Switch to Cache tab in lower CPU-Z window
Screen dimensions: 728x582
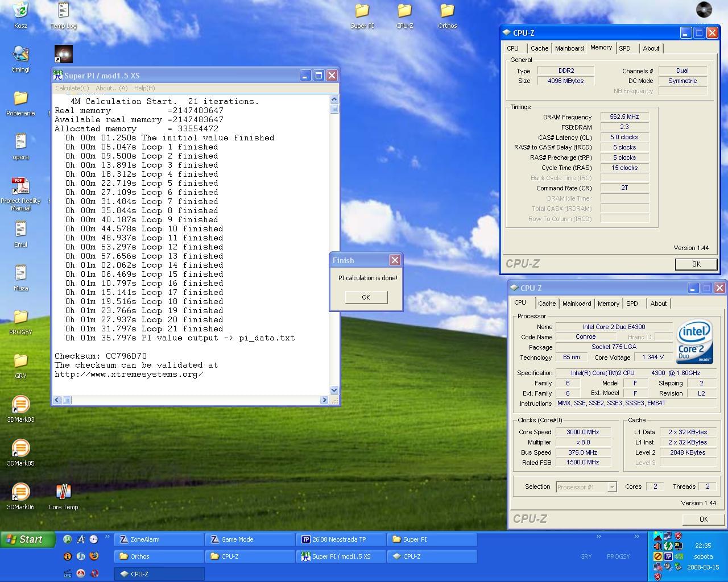click(547, 304)
